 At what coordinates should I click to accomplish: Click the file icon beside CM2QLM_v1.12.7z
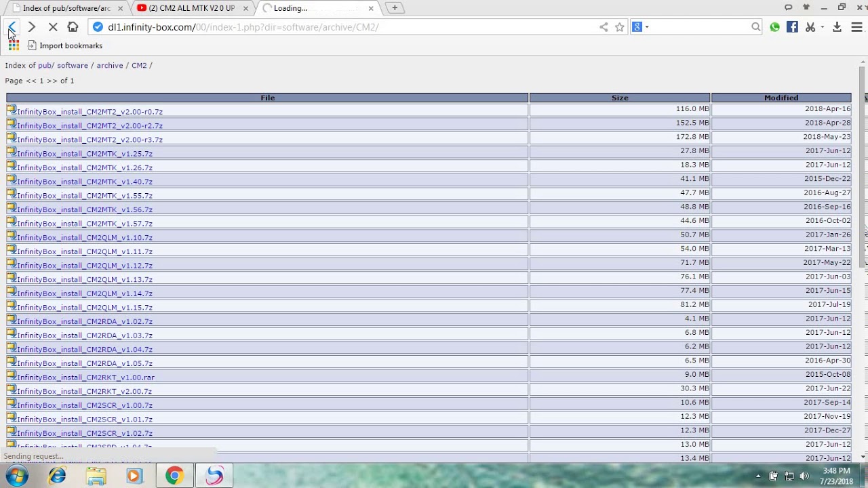click(x=12, y=264)
